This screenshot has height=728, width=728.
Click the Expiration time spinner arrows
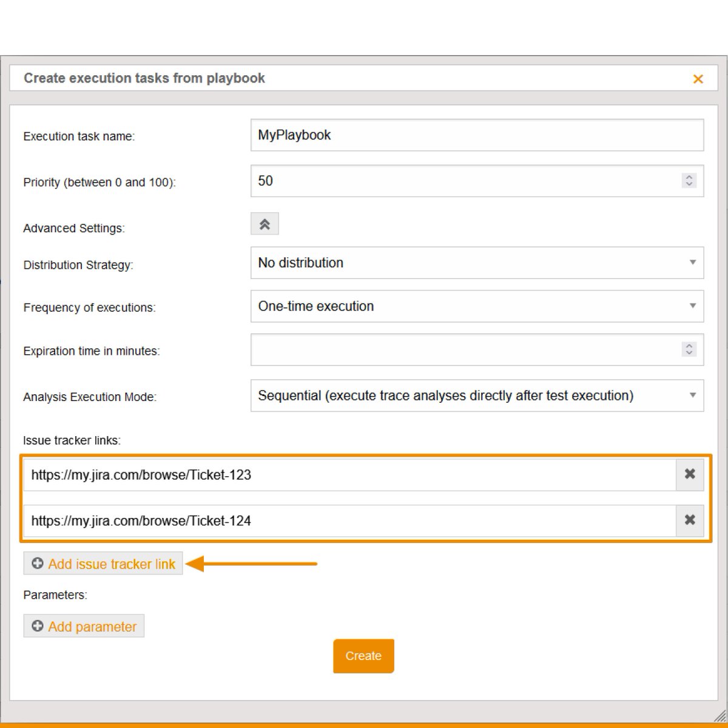tap(689, 349)
